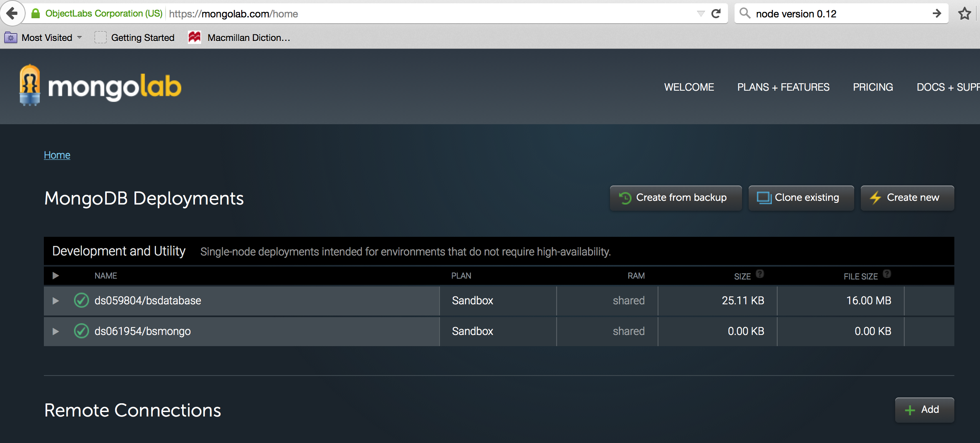
Task: Expand the ds059804/bsdatabase row
Action: tap(55, 301)
